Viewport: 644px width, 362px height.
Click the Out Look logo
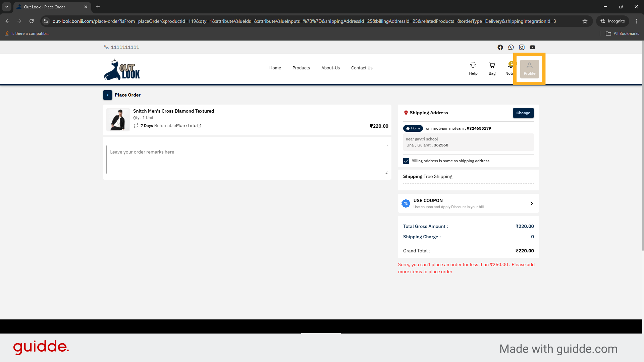[122, 69]
